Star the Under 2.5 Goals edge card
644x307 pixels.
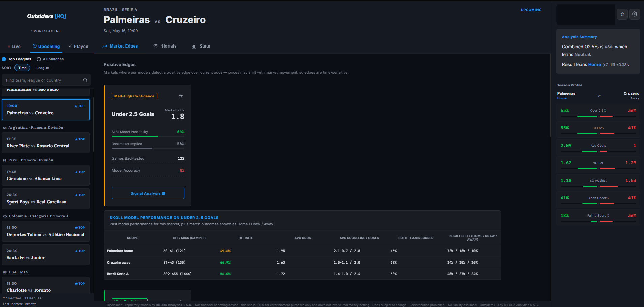181,96
